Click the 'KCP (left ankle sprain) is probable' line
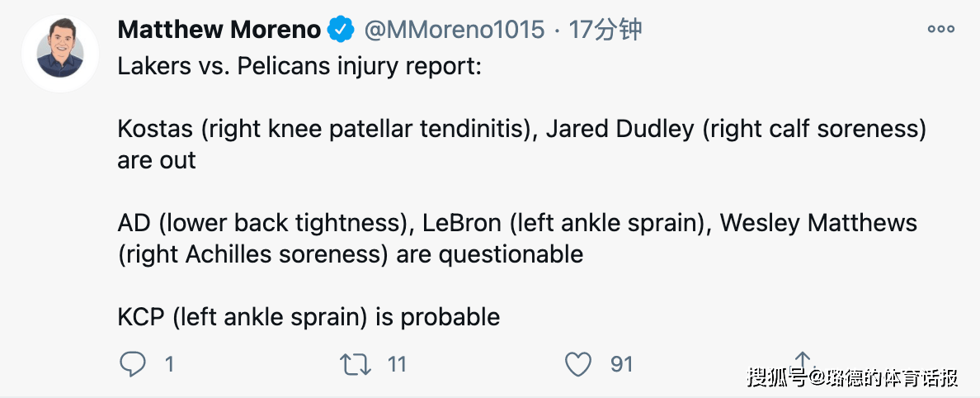This screenshot has width=980, height=398. [309, 316]
